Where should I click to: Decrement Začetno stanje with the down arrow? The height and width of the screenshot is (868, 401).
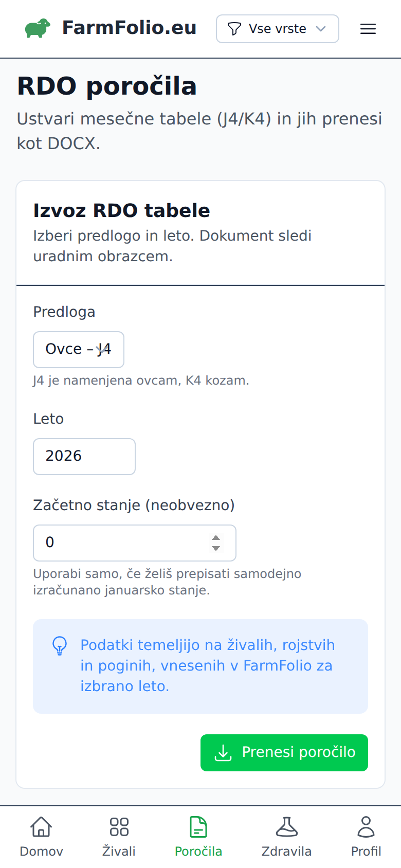coord(215,548)
